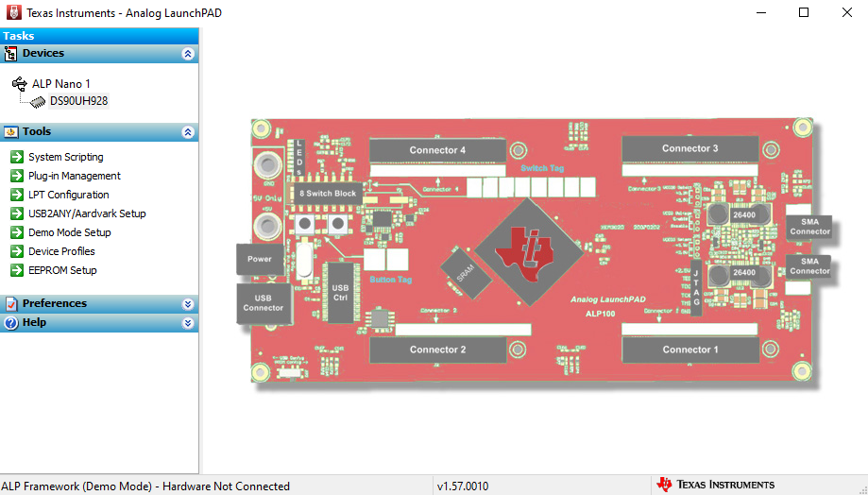Collapse the Devices panel using its chevron
The width and height of the screenshot is (868, 495).
188,54
